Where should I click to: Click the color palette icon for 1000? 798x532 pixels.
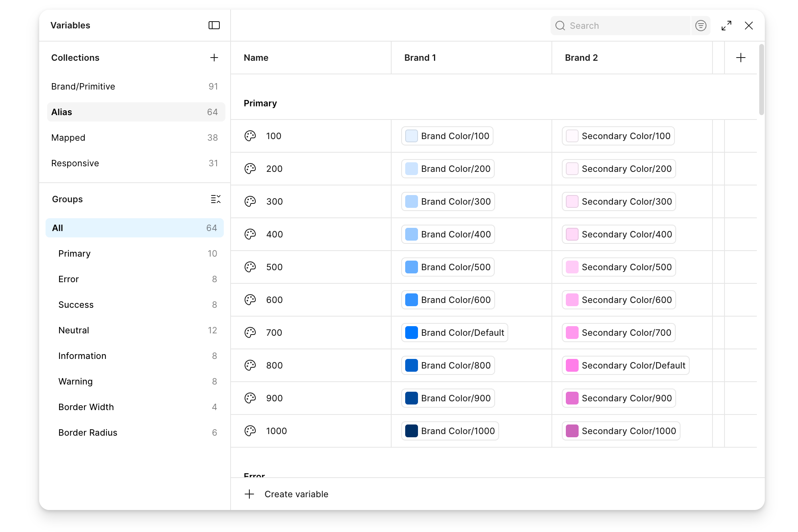click(250, 431)
